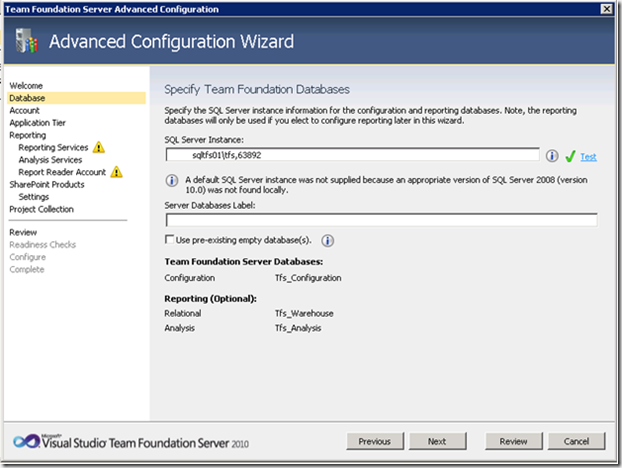This screenshot has width=622, height=468.
Task: Select SharePoint Products in navigation
Action: pyautogui.click(x=47, y=184)
